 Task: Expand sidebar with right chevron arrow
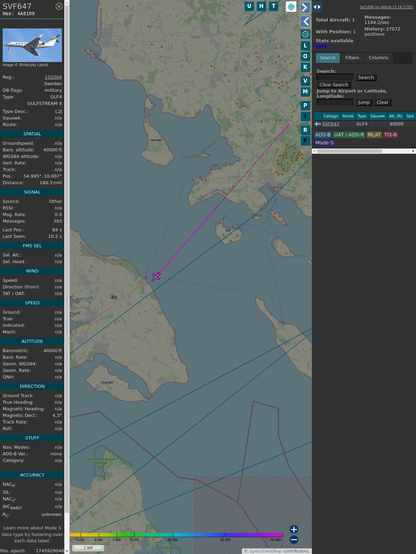(x=305, y=7)
